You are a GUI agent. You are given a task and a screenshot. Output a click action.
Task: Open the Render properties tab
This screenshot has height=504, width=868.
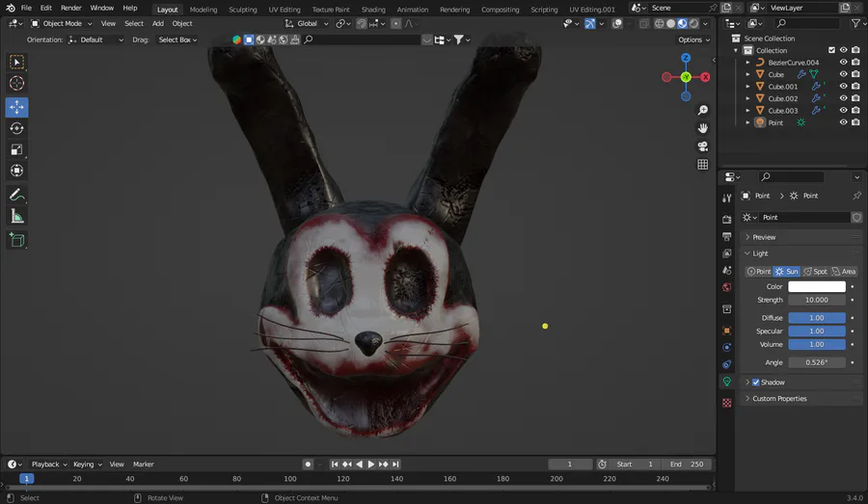click(x=727, y=220)
